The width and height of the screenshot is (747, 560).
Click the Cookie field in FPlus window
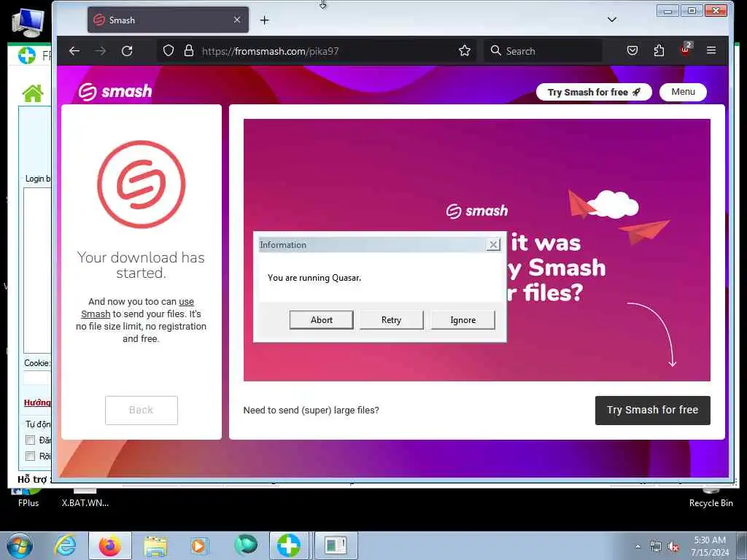click(37, 378)
